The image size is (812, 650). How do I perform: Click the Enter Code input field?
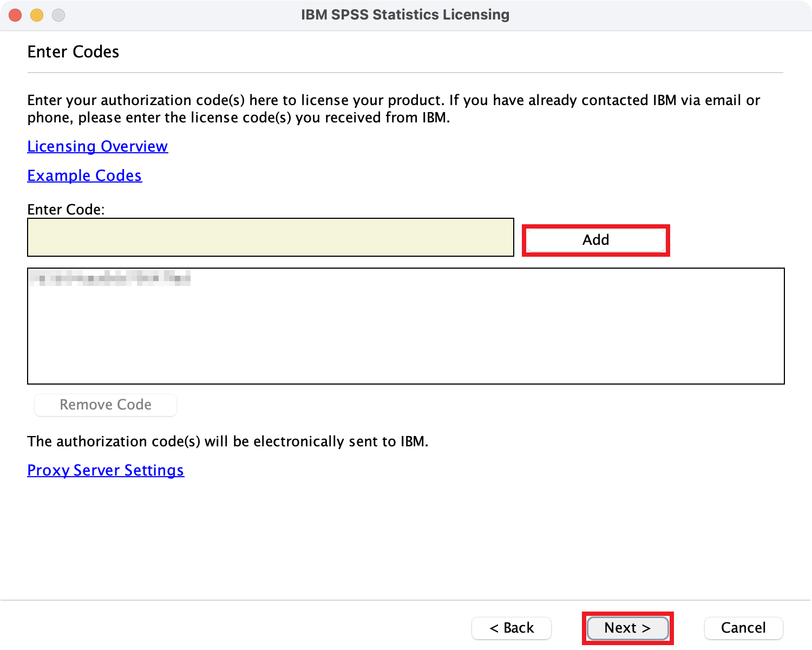click(x=271, y=237)
